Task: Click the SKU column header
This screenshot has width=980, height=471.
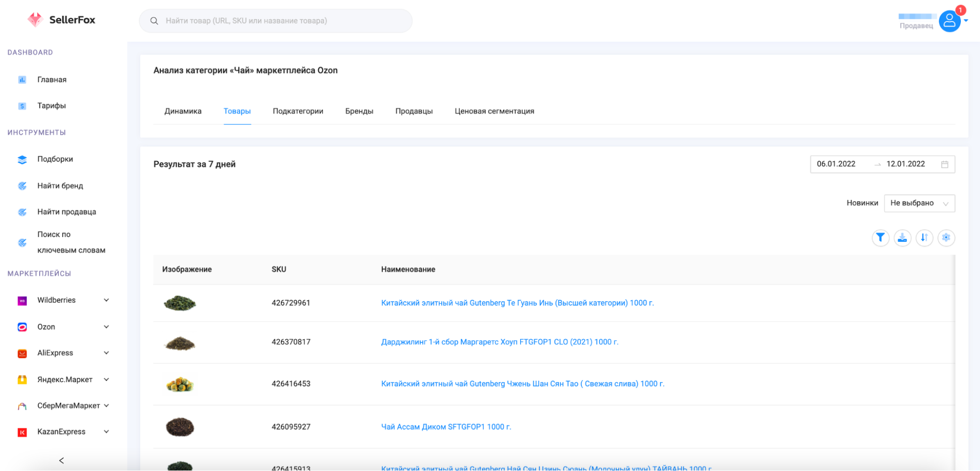Action: coord(279,269)
